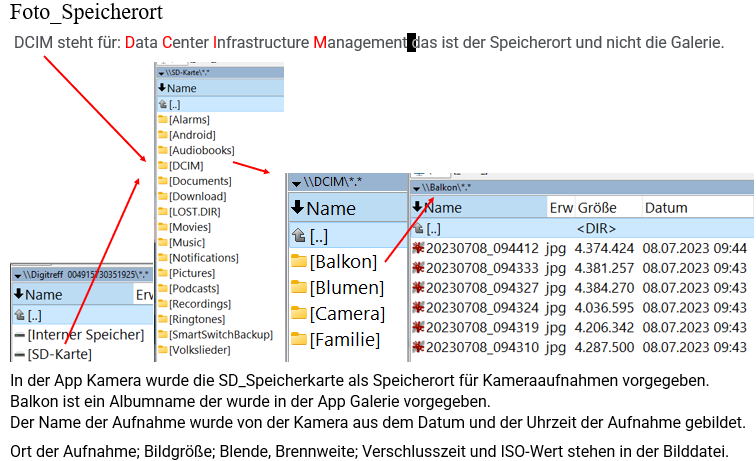Open the [LOST.DIR] folder entry
This screenshot has height=461, width=756.
click(194, 212)
